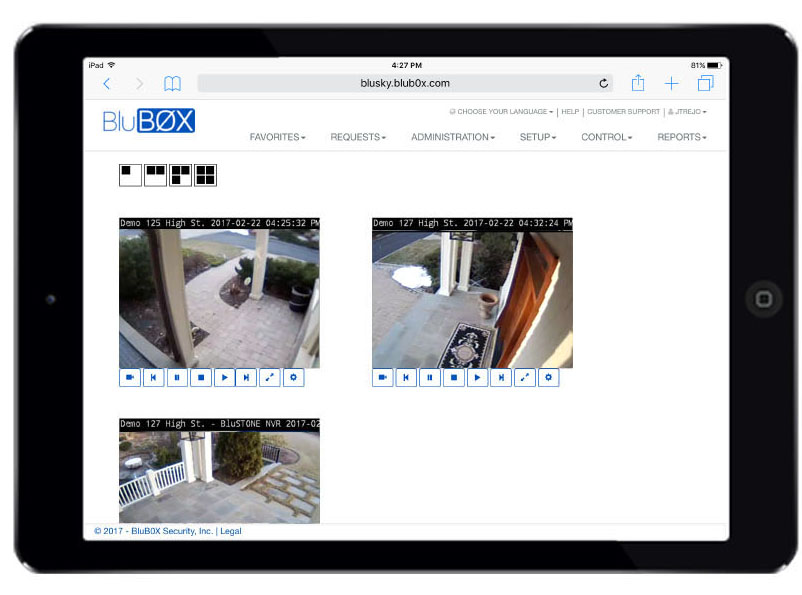Open the Legal link in the footer

coord(230,531)
